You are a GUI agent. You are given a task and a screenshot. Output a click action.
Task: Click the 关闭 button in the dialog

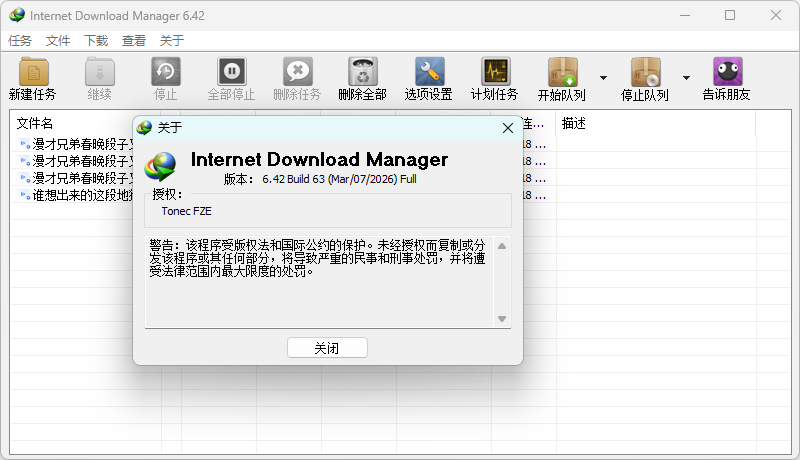point(327,348)
